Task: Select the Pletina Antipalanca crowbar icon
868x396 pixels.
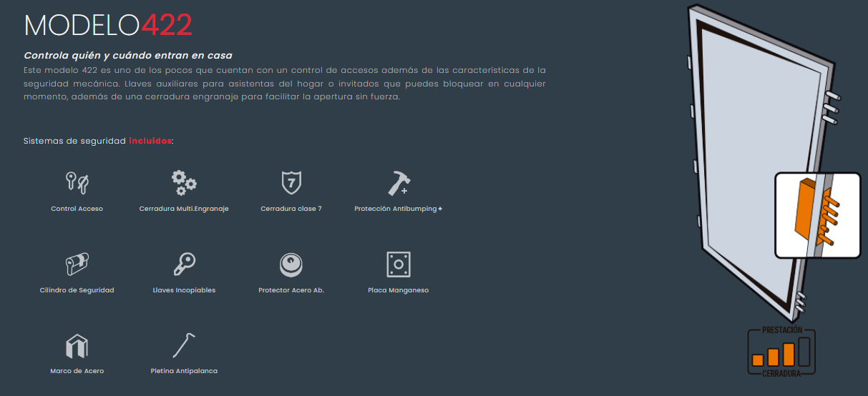Action: click(183, 346)
